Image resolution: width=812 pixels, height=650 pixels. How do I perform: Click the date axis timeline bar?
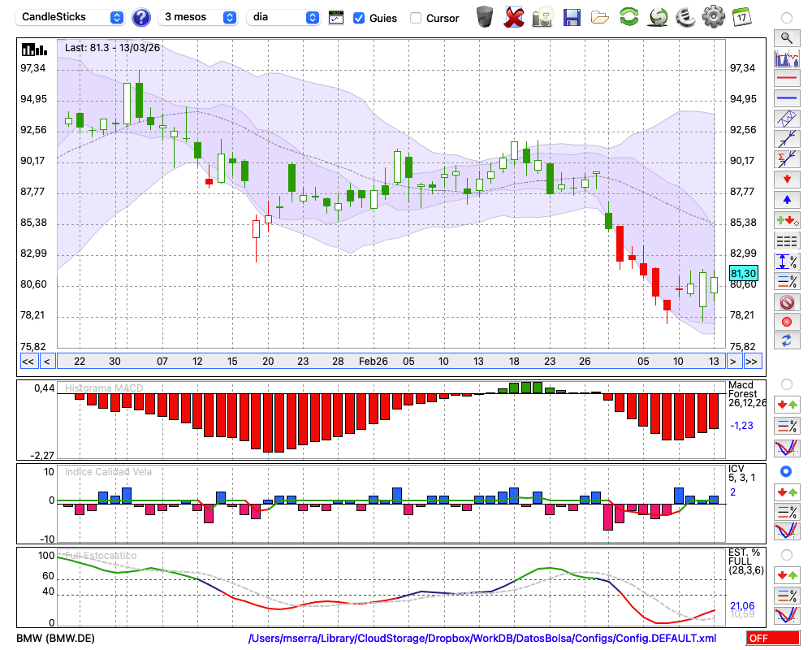click(391, 362)
